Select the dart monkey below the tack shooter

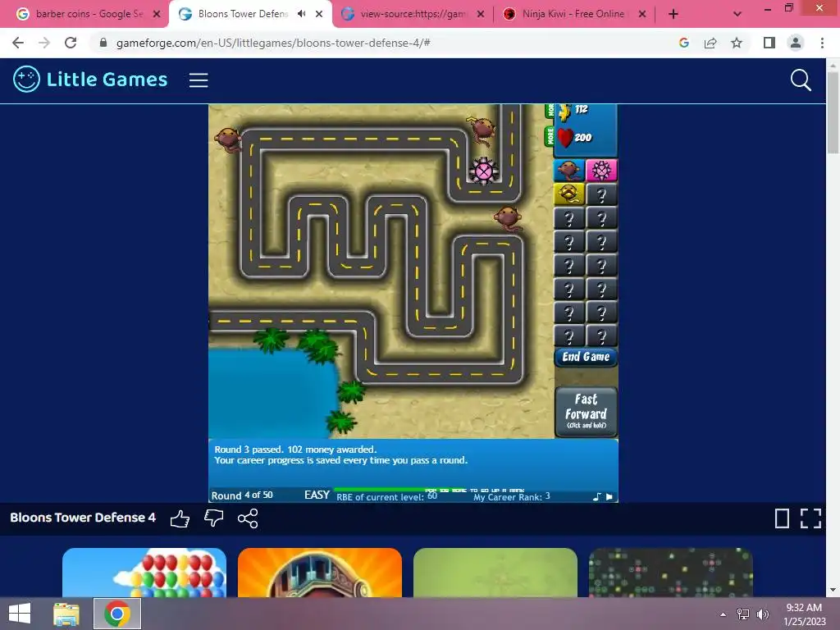pos(507,218)
